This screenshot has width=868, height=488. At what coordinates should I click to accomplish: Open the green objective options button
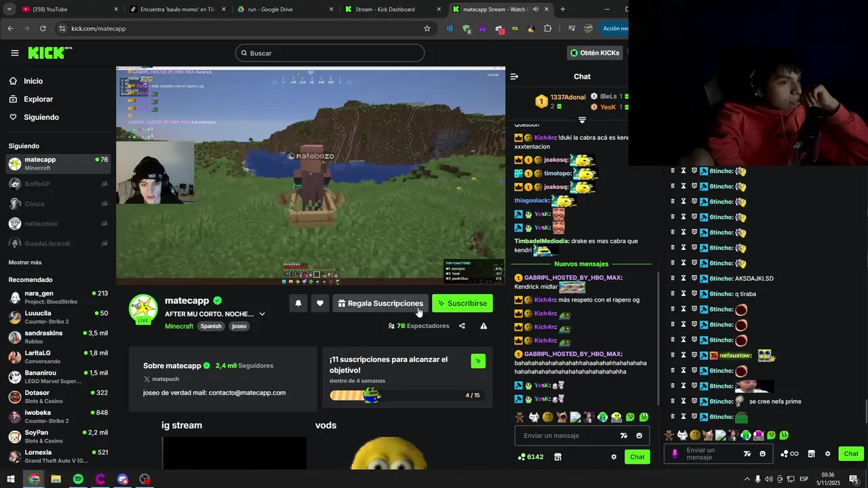tap(478, 361)
